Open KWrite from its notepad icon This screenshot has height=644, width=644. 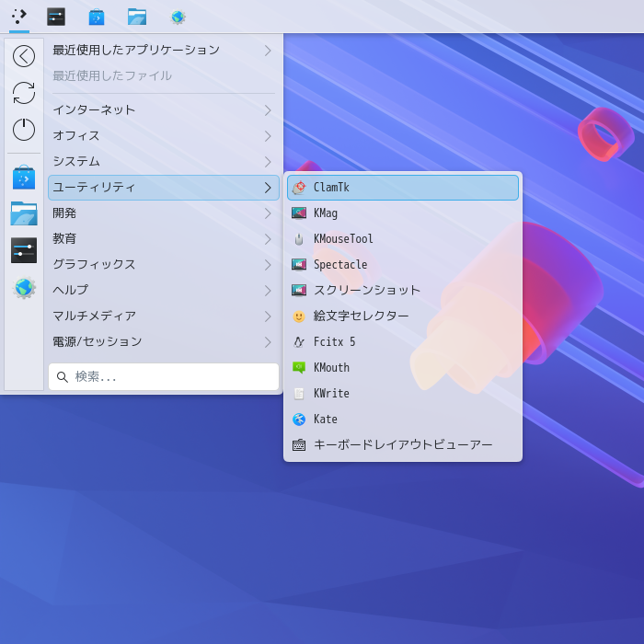click(299, 394)
